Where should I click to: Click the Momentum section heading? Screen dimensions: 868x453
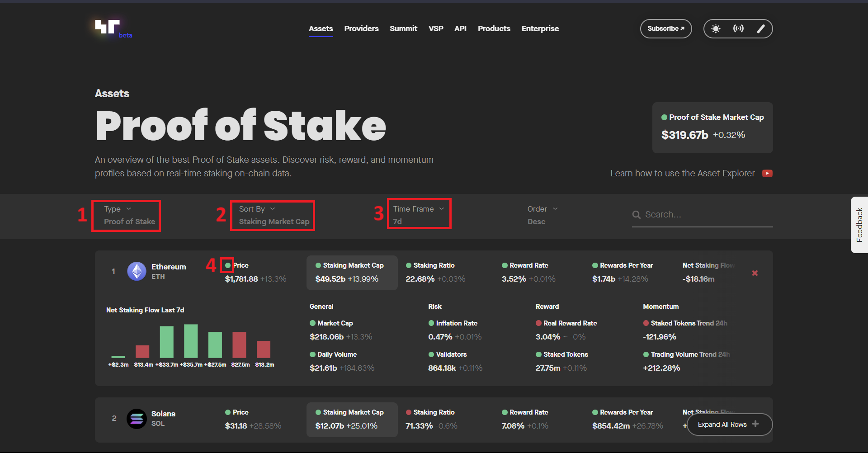click(x=661, y=307)
